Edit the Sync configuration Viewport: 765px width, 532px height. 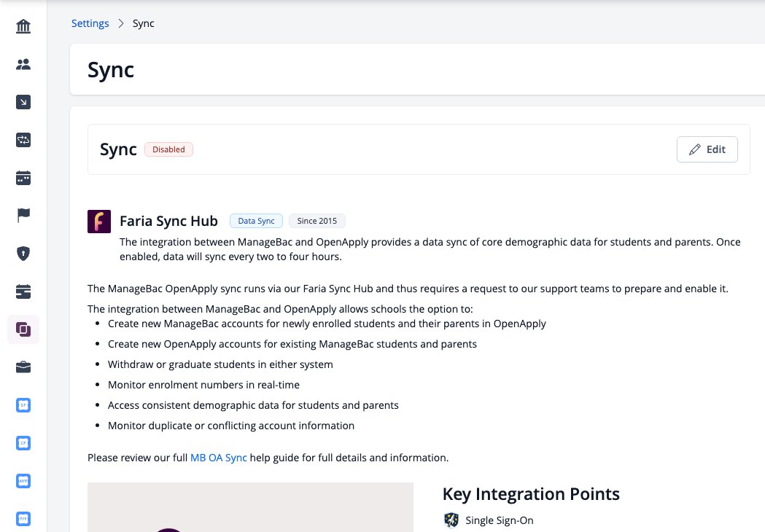(x=707, y=149)
